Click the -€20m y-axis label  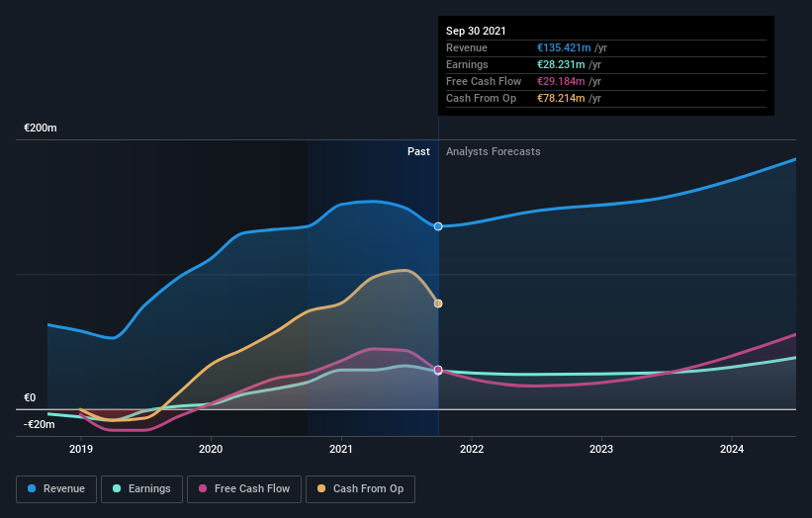40,424
